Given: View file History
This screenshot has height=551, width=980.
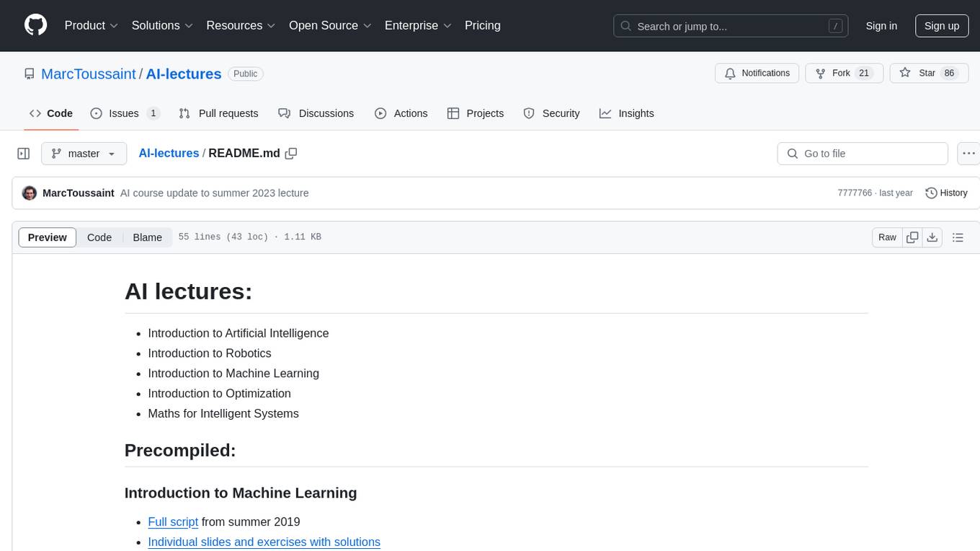Looking at the screenshot, I should point(946,193).
